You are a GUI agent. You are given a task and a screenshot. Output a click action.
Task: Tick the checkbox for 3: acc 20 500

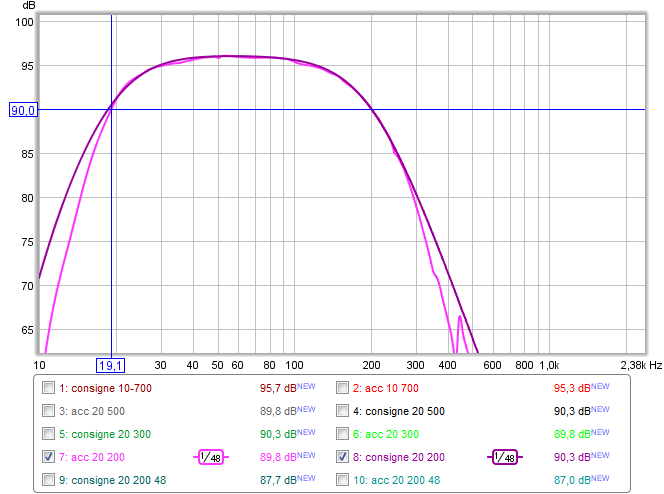(49, 411)
